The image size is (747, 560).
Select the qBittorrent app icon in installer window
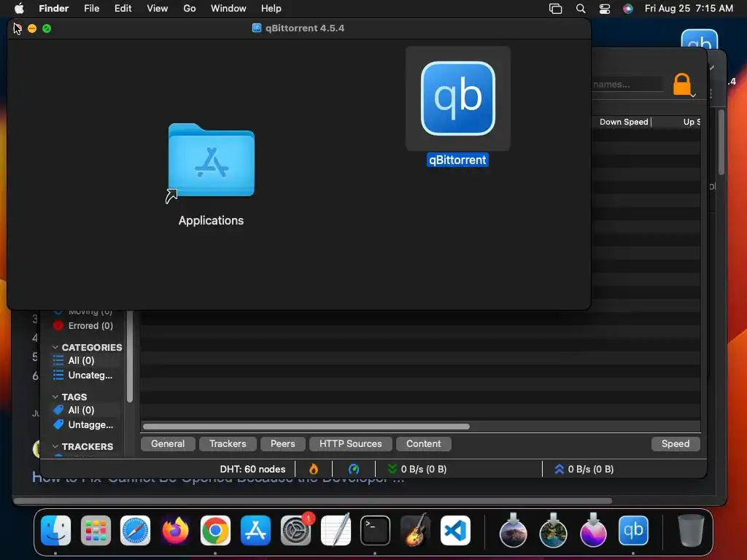coord(458,98)
